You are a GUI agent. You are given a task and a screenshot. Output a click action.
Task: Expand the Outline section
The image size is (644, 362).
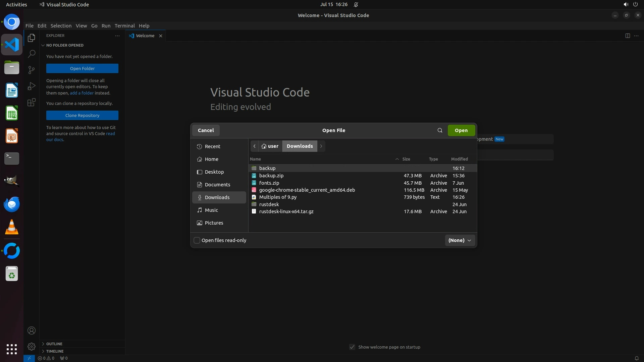54,344
